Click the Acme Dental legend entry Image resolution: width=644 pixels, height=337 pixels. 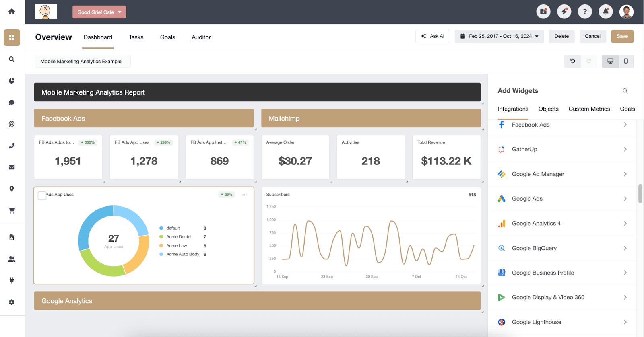tap(183, 237)
